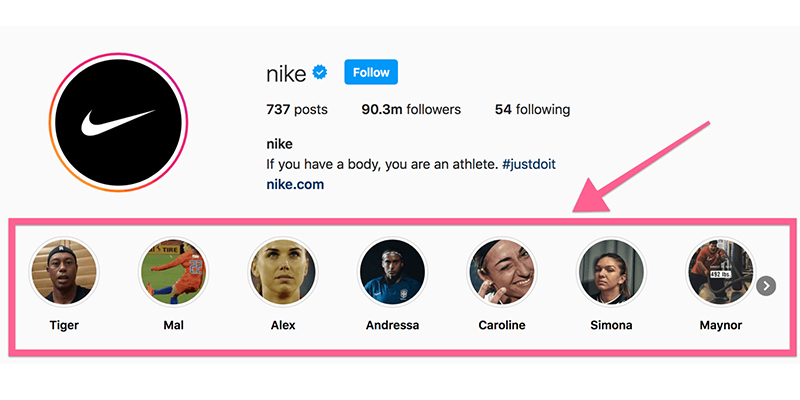This screenshot has height=400, width=800.
Task: Open the Mal story highlight
Action: tap(173, 272)
